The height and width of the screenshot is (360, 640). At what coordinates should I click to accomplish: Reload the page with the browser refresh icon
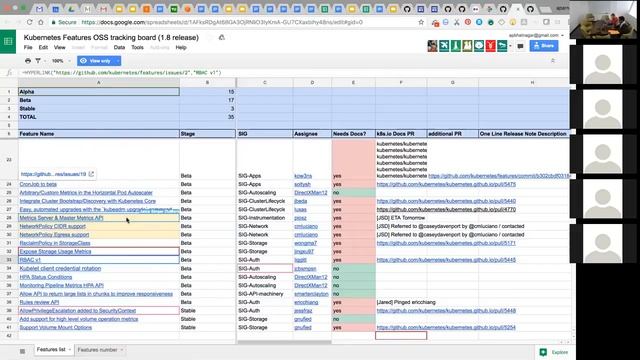click(x=29, y=22)
